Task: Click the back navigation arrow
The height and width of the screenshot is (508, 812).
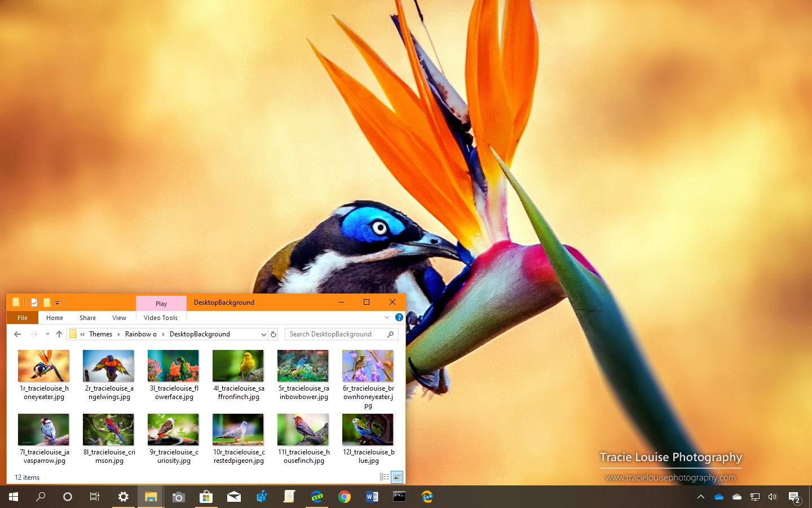Action: 17,334
